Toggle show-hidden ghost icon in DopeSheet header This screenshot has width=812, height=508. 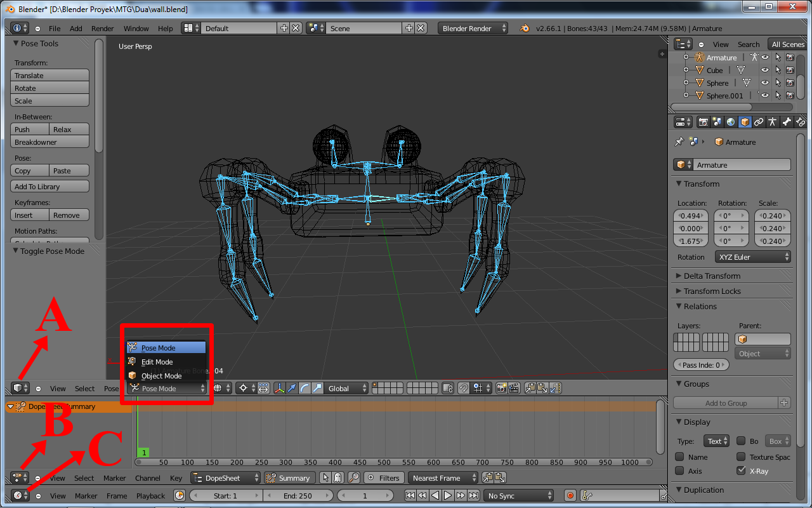point(338,478)
